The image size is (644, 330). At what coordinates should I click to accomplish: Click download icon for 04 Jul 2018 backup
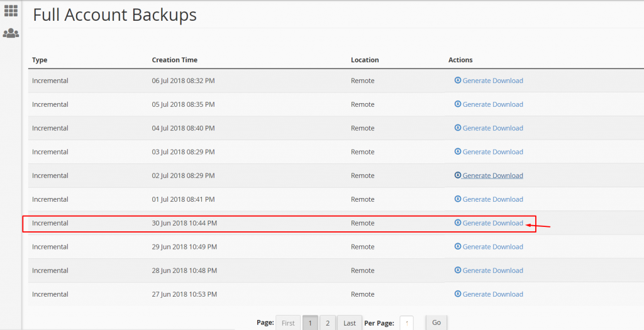(458, 128)
